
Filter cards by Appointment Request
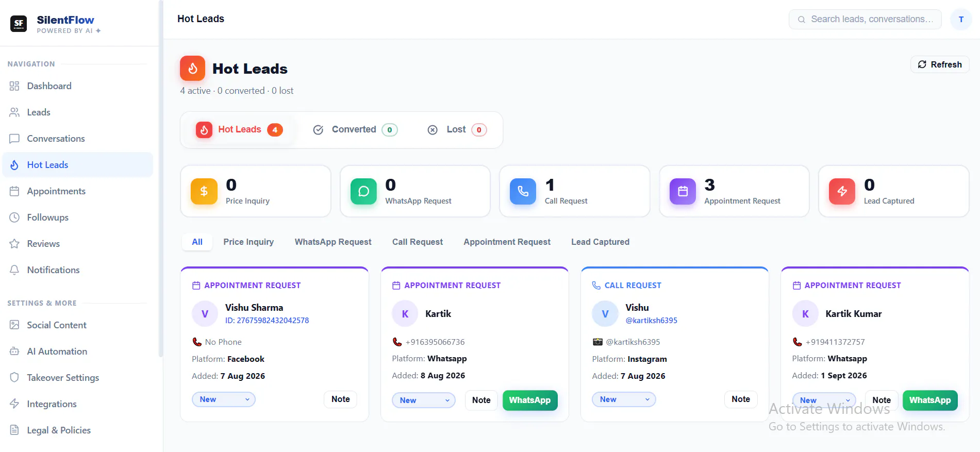[x=507, y=242]
